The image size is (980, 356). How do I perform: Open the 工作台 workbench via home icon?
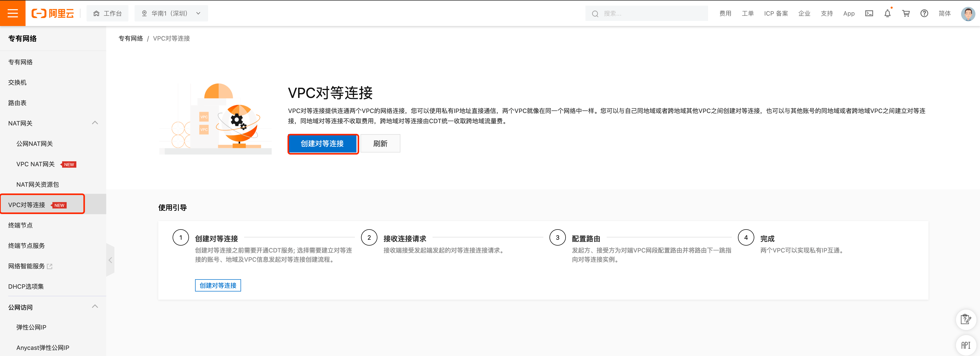pyautogui.click(x=107, y=13)
